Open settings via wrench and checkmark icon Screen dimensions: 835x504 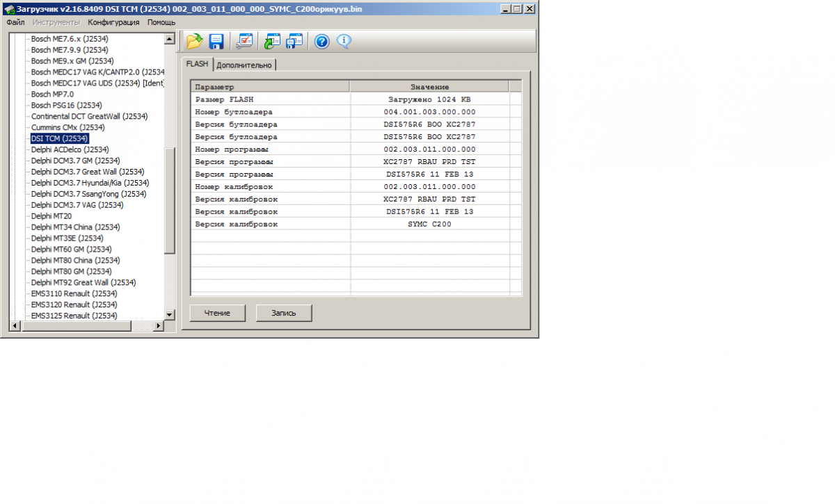[x=244, y=41]
